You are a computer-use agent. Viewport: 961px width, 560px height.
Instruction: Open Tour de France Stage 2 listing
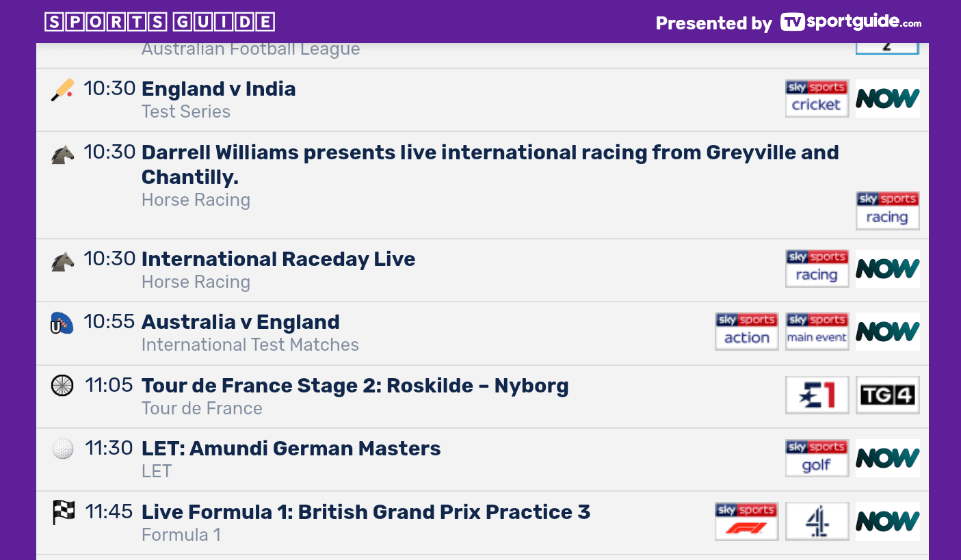coord(354,386)
